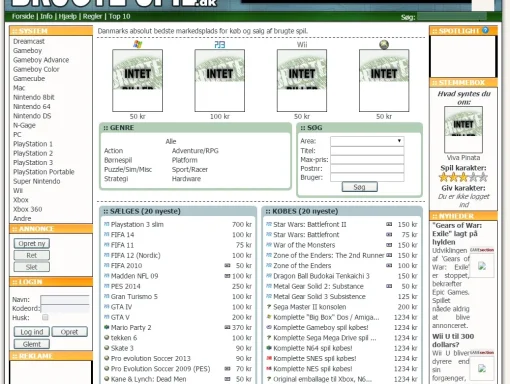Click photo icon on Mario Party 2 row
The height and width of the screenshot is (384, 510).
pyautogui.click(x=227, y=327)
